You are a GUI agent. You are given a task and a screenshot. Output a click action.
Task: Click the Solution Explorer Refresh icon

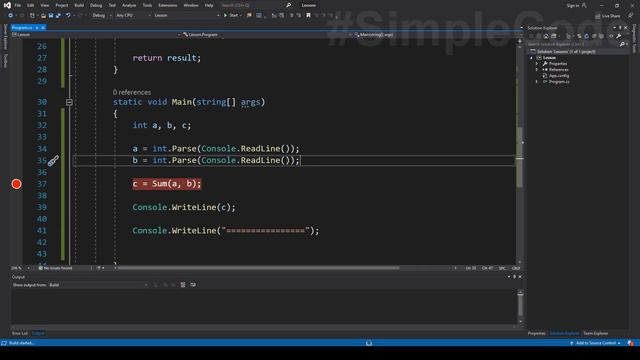(x=587, y=36)
